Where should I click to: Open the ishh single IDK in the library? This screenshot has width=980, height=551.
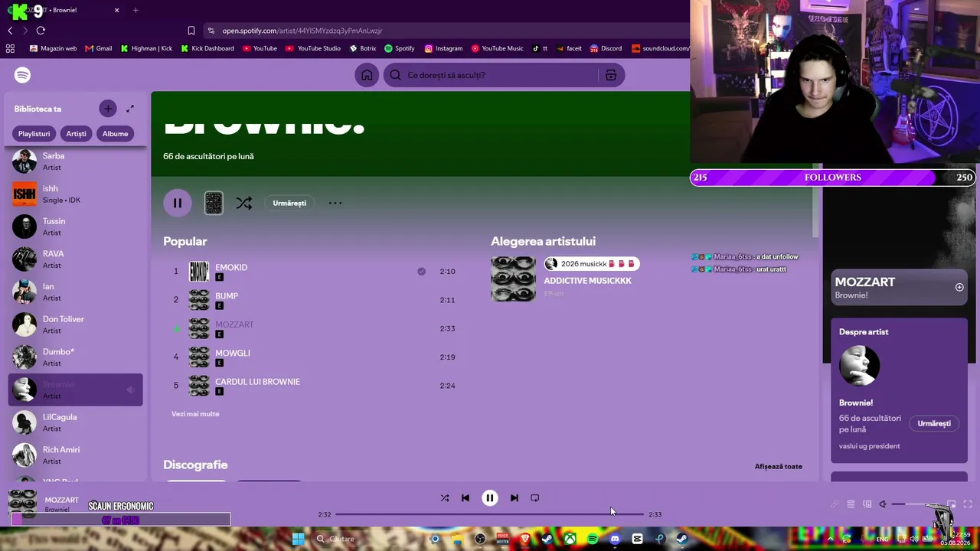[75, 194]
